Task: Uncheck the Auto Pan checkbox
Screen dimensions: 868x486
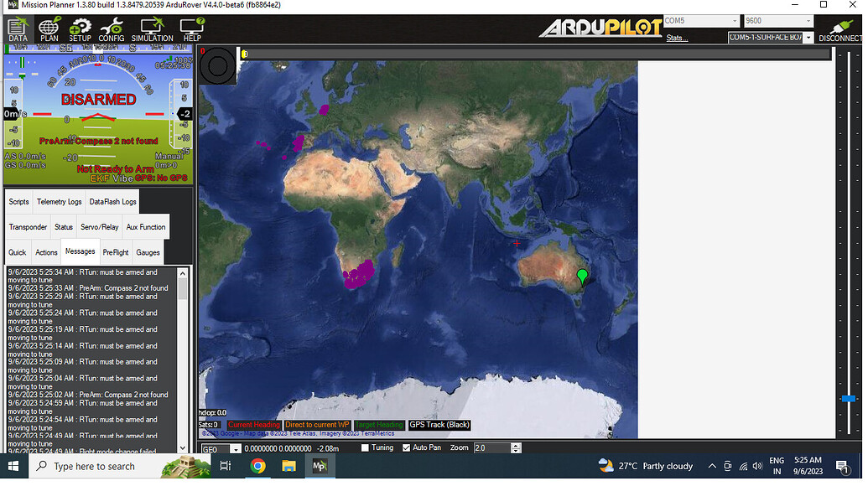Action: [407, 448]
